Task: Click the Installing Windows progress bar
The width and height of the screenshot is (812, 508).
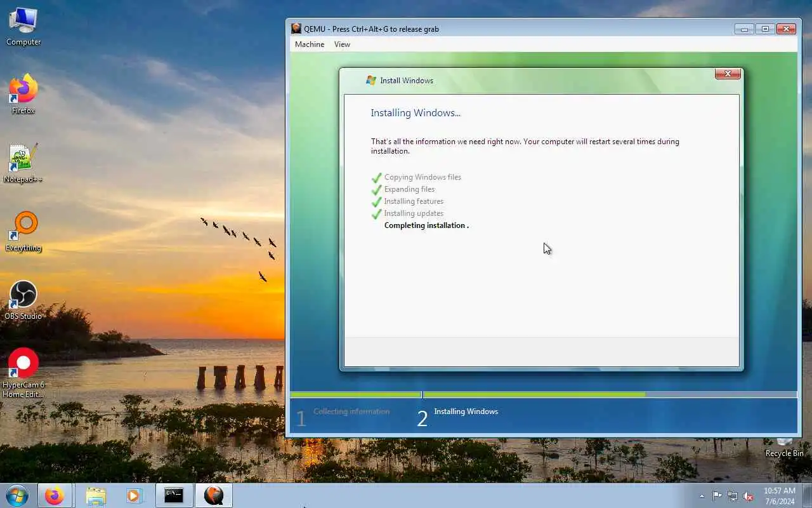Action: pos(610,394)
